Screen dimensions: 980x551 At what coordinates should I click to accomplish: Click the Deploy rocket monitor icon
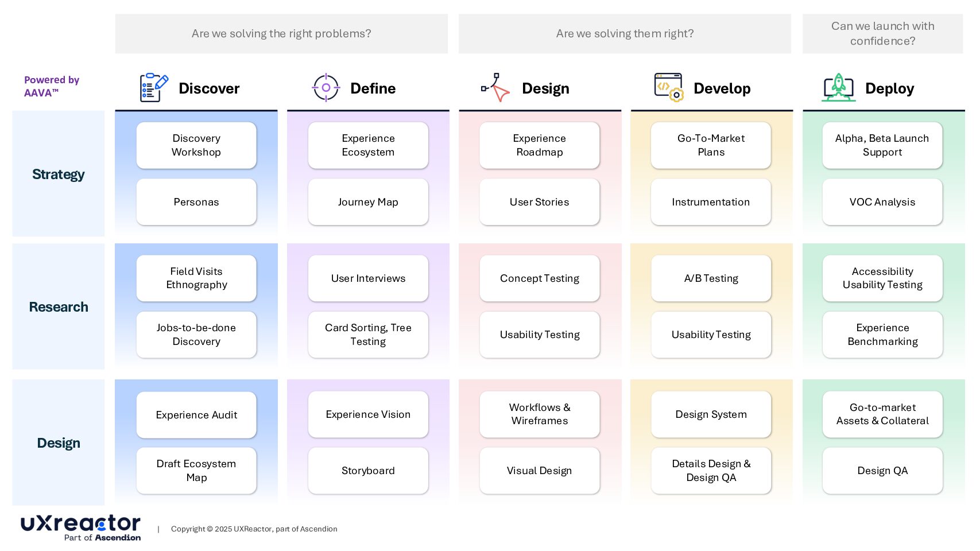(839, 87)
